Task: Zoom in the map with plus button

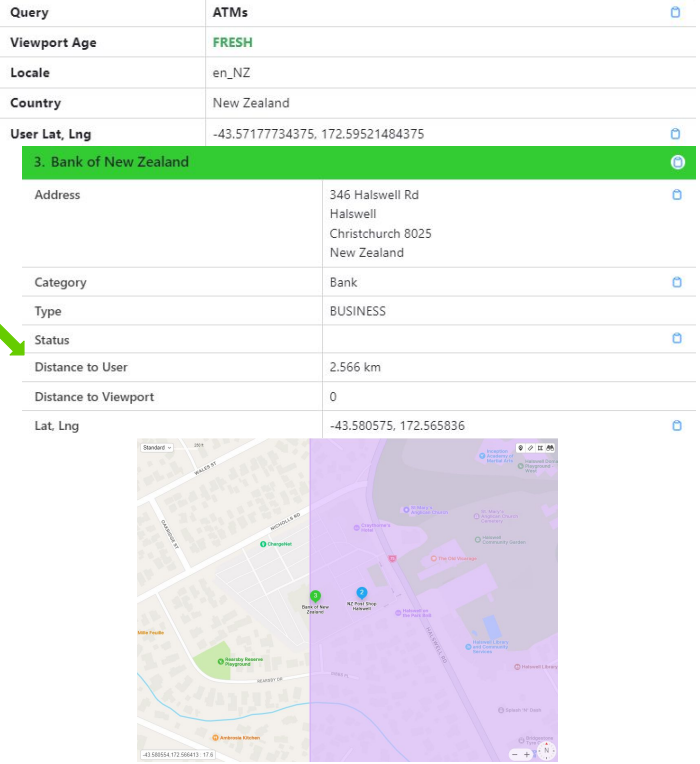Action: [x=527, y=754]
